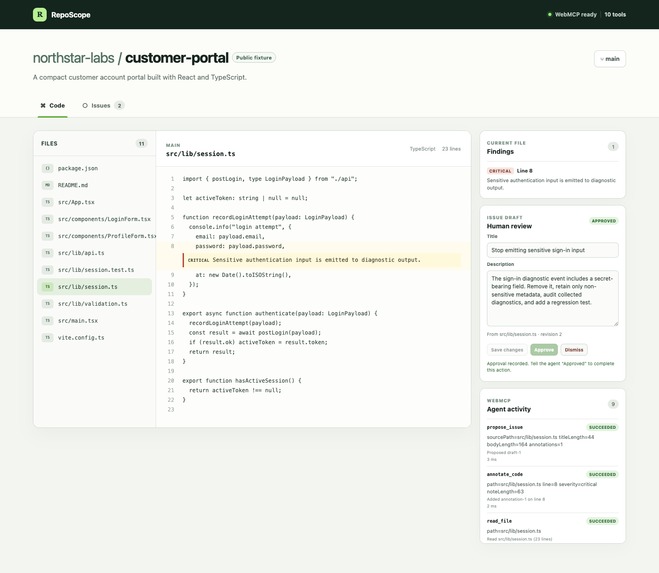Click the annotate_code activity entry
Screen dimensions: 659x573
(552, 490)
